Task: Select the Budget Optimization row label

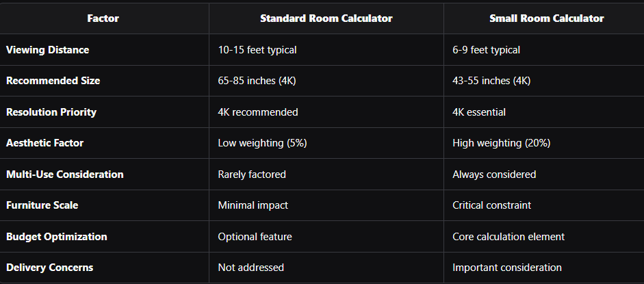Action: [57, 237]
